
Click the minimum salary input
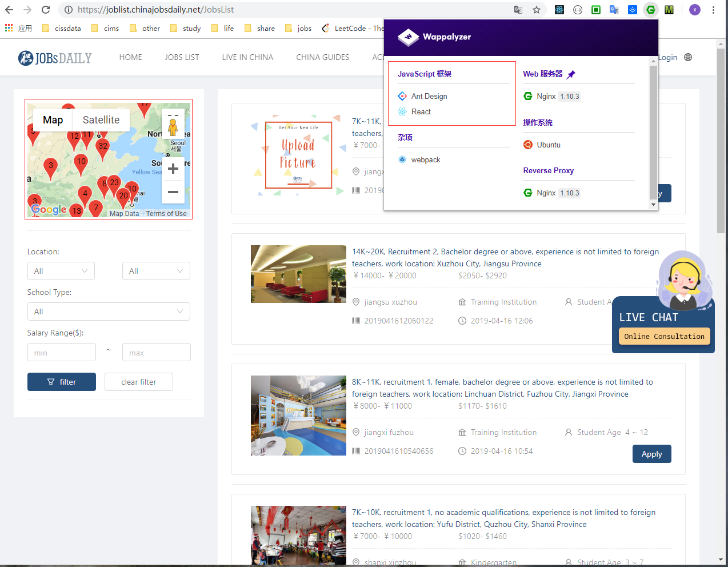point(62,352)
